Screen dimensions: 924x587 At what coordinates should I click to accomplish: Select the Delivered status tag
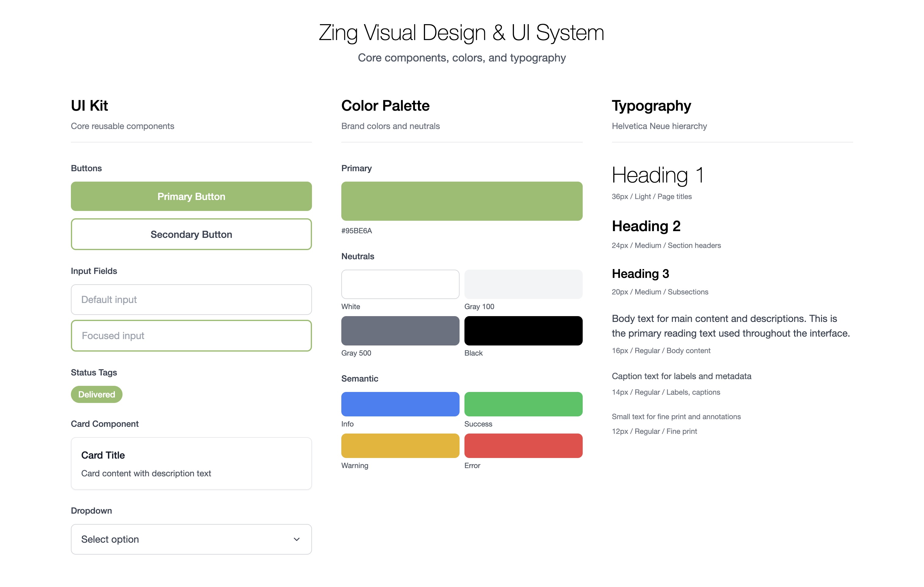97,394
